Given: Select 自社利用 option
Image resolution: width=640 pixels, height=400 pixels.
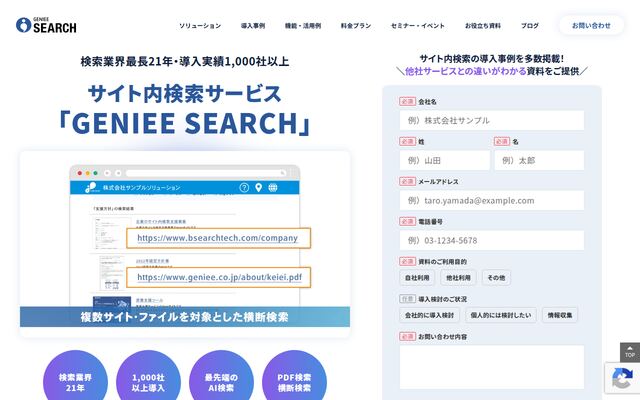Looking at the screenshot, I should 417,278.
